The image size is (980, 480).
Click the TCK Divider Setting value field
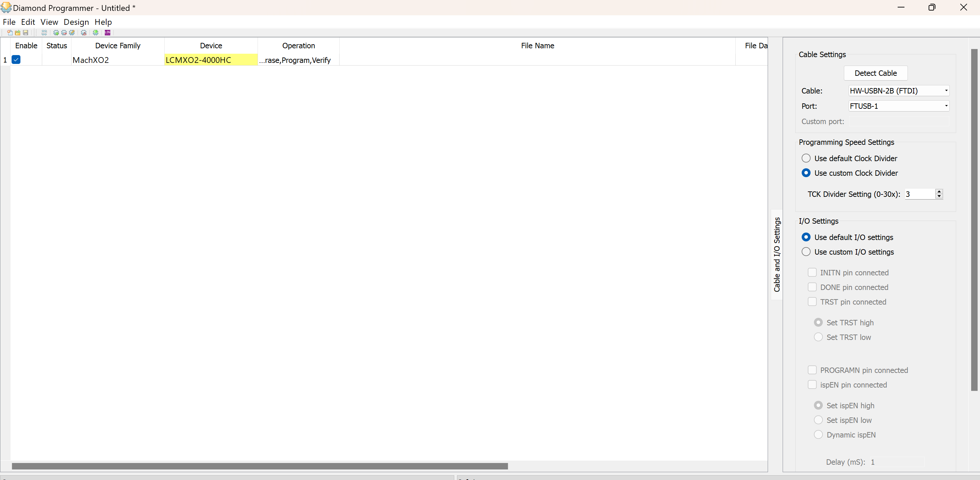point(920,194)
